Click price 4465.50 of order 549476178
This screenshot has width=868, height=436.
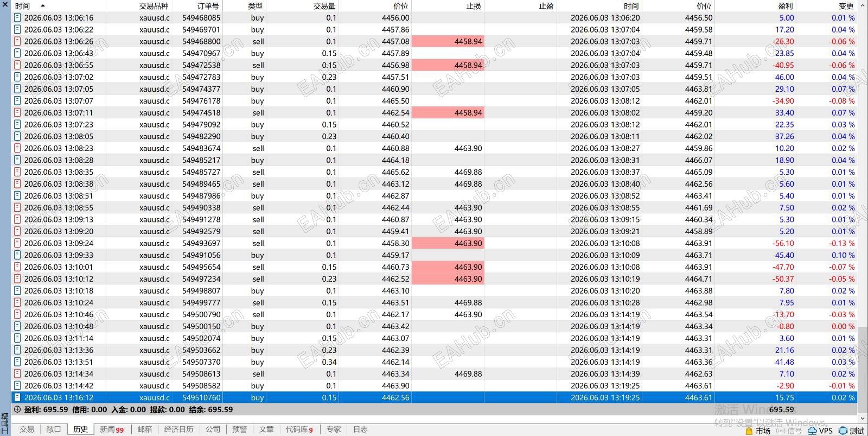coord(395,101)
